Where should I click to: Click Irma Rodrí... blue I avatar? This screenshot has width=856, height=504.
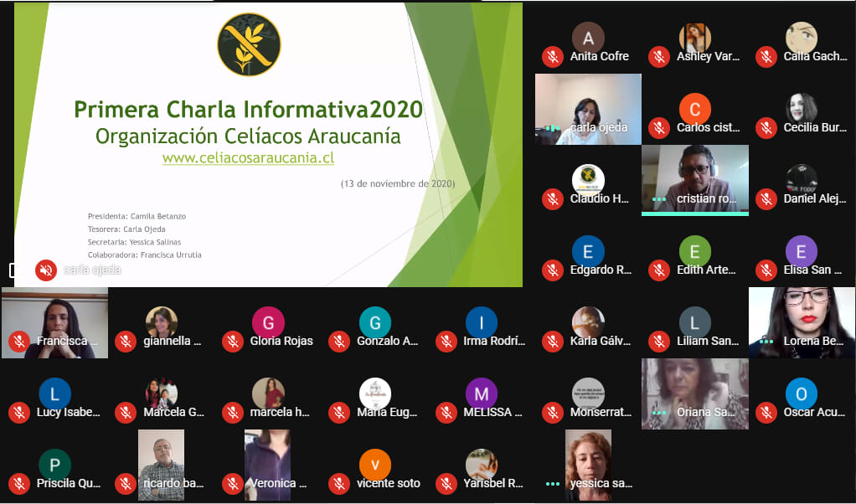(481, 322)
